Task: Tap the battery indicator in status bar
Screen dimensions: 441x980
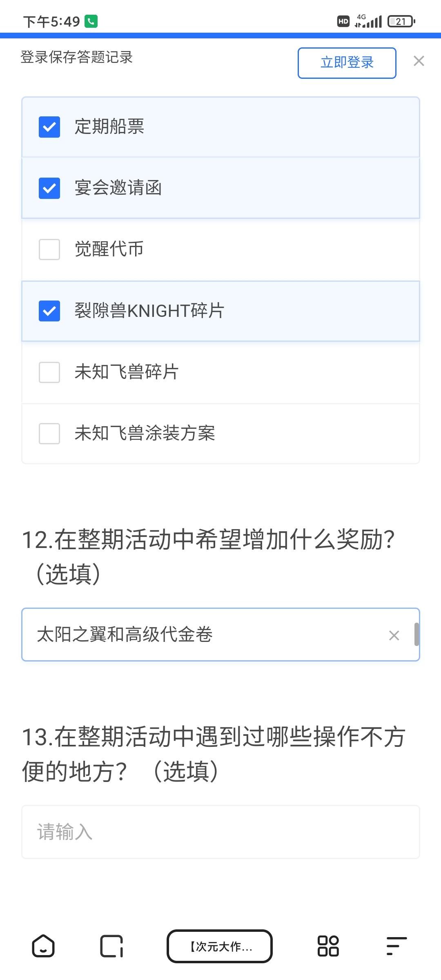Action: [x=401, y=21]
